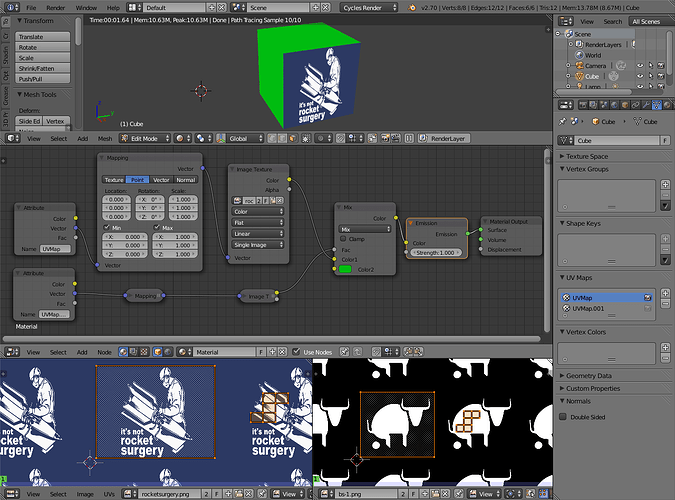Open the Scene properties tab icon
Image resolution: width=675 pixels, height=500 pixels.
coord(604,105)
